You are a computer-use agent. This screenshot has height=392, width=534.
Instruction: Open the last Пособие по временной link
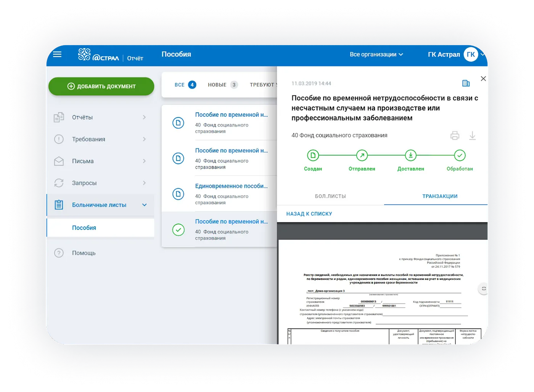coord(231,222)
